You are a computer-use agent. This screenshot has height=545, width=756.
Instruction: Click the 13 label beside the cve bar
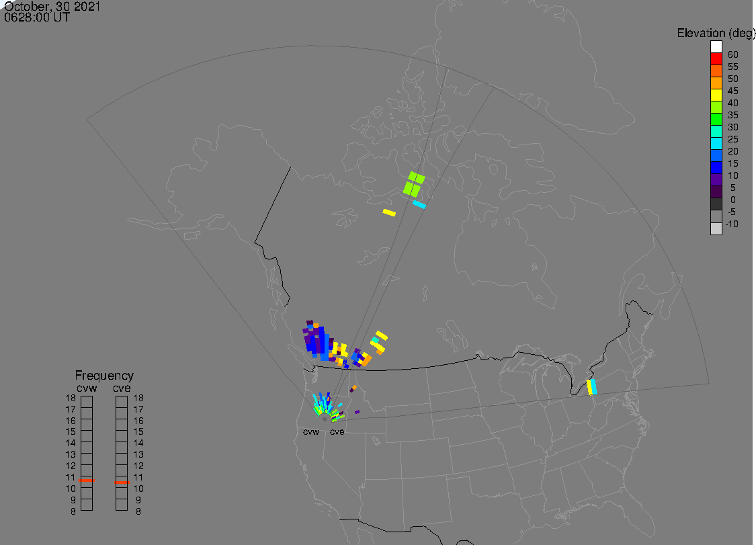pyautogui.click(x=138, y=454)
